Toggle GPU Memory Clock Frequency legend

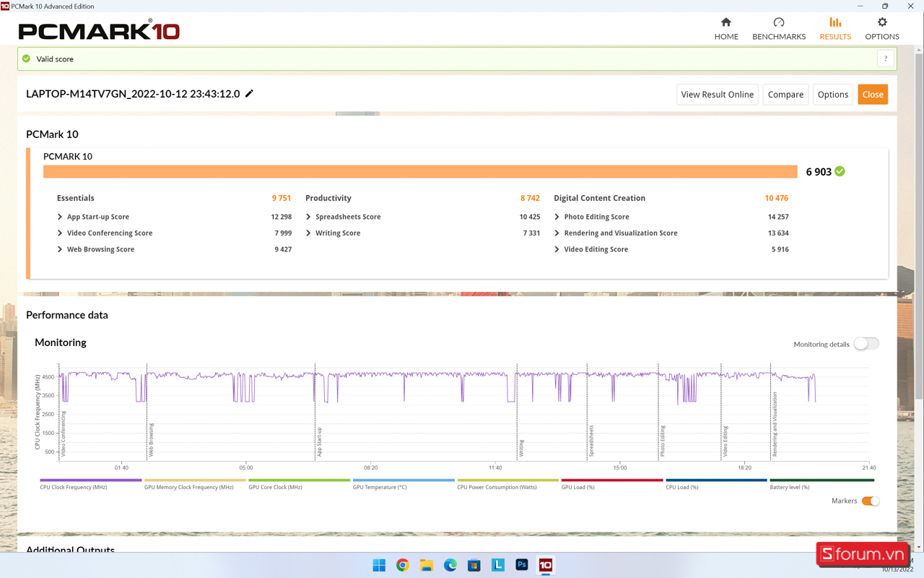(195, 484)
